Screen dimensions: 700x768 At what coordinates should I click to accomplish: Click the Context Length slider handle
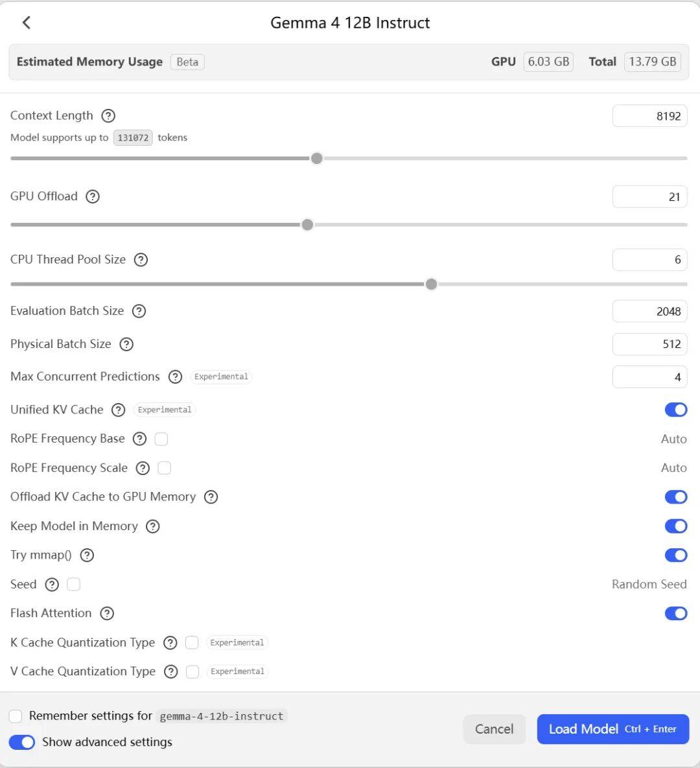coord(317,159)
